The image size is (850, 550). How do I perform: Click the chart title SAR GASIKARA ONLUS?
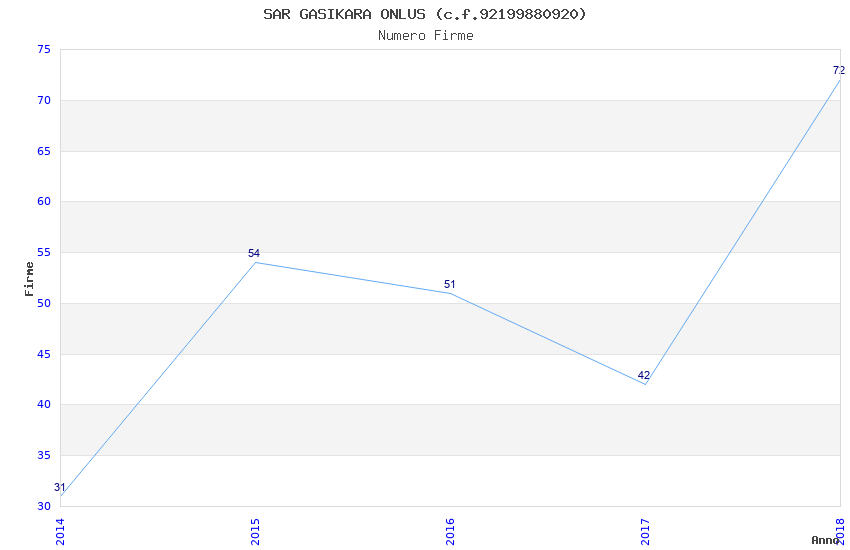[x=424, y=14]
